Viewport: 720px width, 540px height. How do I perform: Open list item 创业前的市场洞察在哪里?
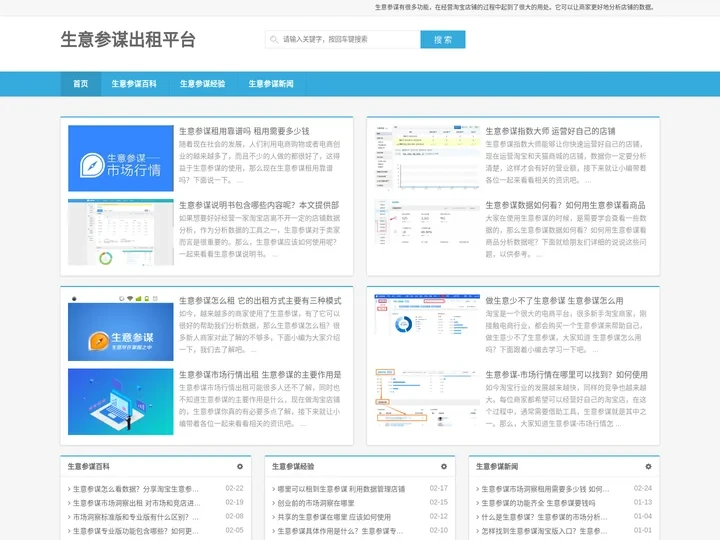pos(316,503)
